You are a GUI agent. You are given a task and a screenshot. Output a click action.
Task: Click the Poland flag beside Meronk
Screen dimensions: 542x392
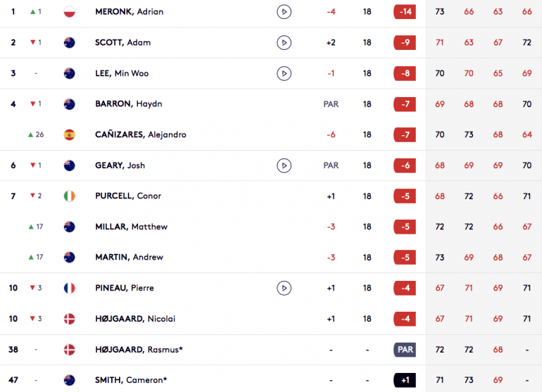click(x=70, y=12)
